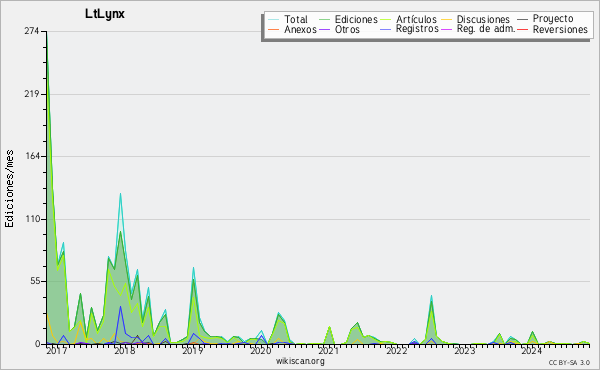This screenshot has height=370, width=600.
Task: Click the 2019 x-axis label
Action: coord(192,350)
